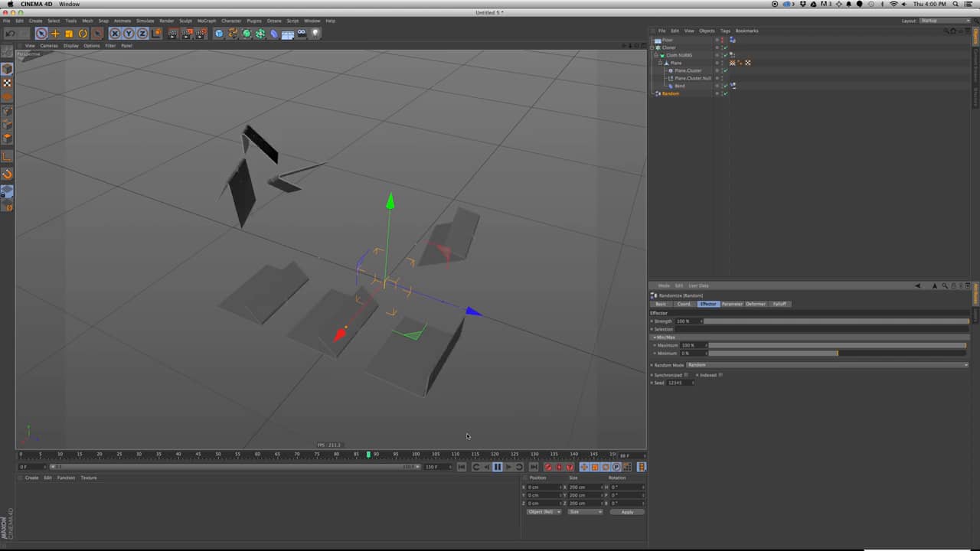The width and height of the screenshot is (980, 551).
Task: Open the Random Mode dropdown
Action: pos(827,365)
